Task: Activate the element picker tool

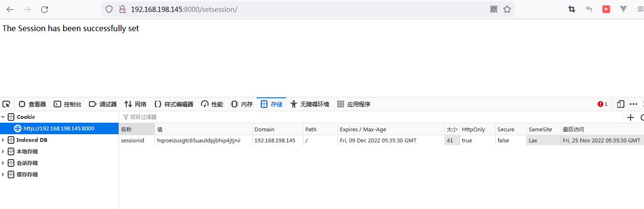Action: [6, 104]
